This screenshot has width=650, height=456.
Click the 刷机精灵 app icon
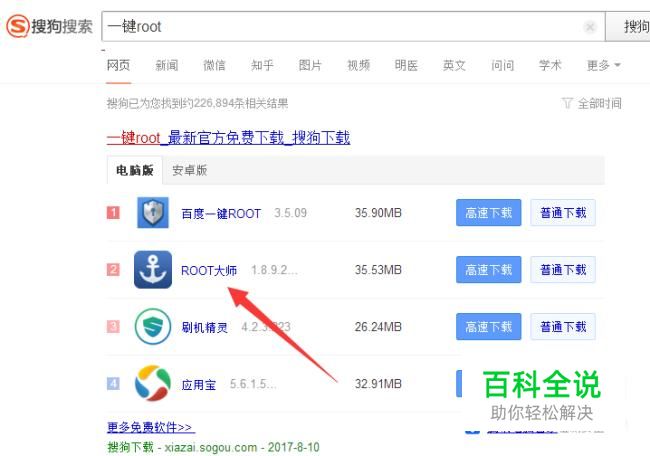153,327
